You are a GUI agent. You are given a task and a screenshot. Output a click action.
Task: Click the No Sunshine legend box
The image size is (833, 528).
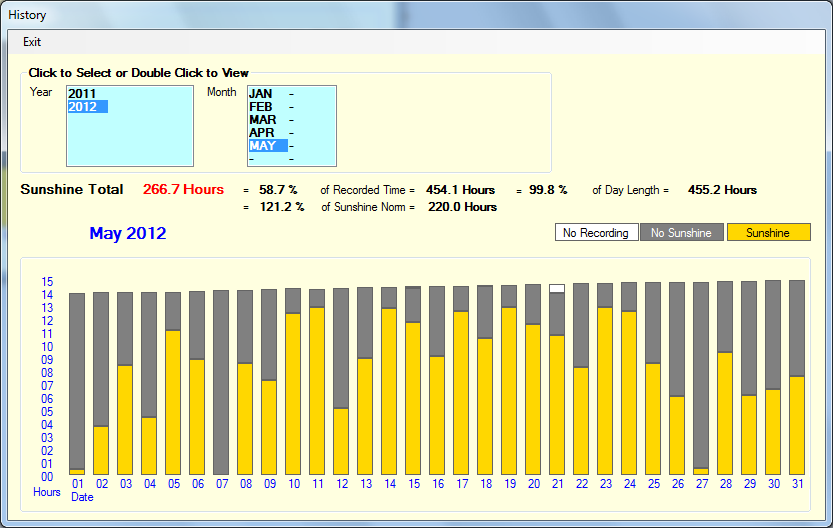click(681, 233)
